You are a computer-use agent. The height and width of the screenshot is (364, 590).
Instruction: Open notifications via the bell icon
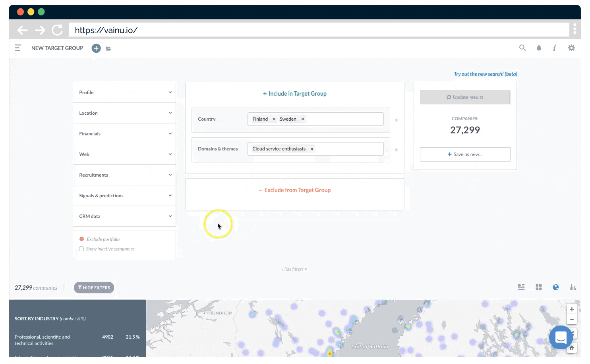[539, 48]
